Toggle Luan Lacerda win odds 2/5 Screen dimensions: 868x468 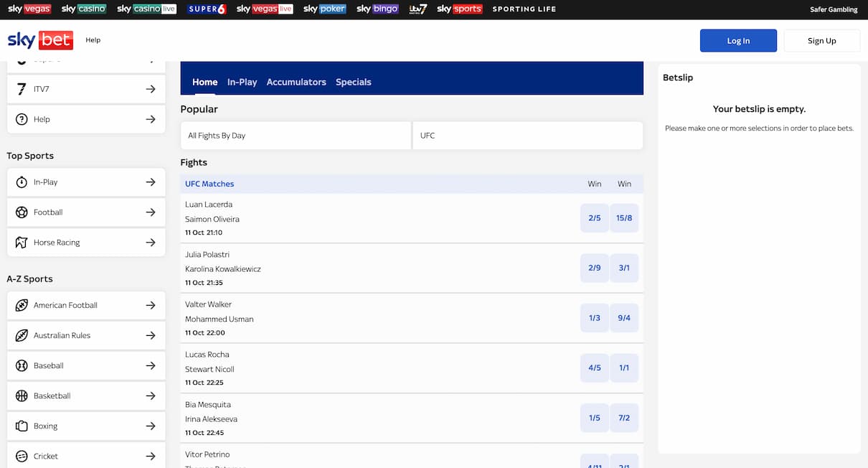[x=594, y=218]
